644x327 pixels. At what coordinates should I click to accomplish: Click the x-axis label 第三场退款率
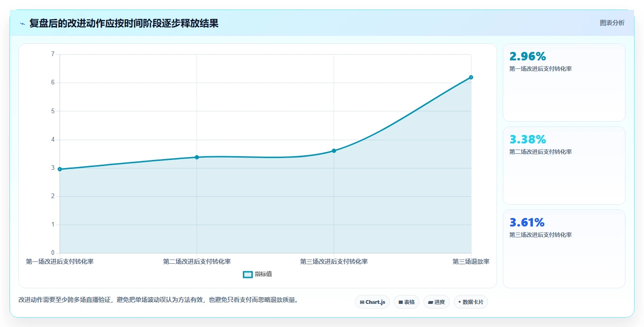(471, 261)
